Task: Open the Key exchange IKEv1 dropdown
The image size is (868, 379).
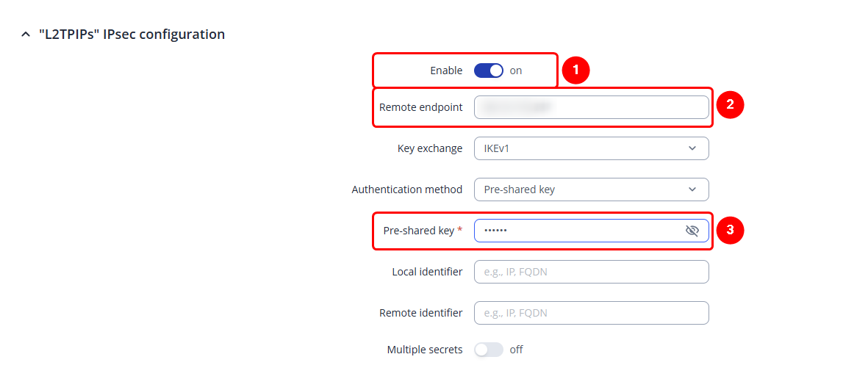Action: pyautogui.click(x=591, y=148)
